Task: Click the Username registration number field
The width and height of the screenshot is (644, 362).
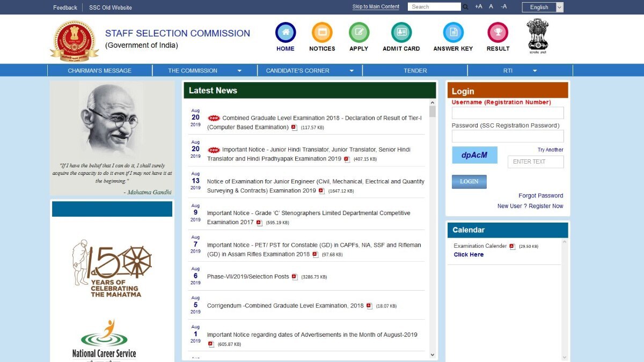Action: (507, 113)
